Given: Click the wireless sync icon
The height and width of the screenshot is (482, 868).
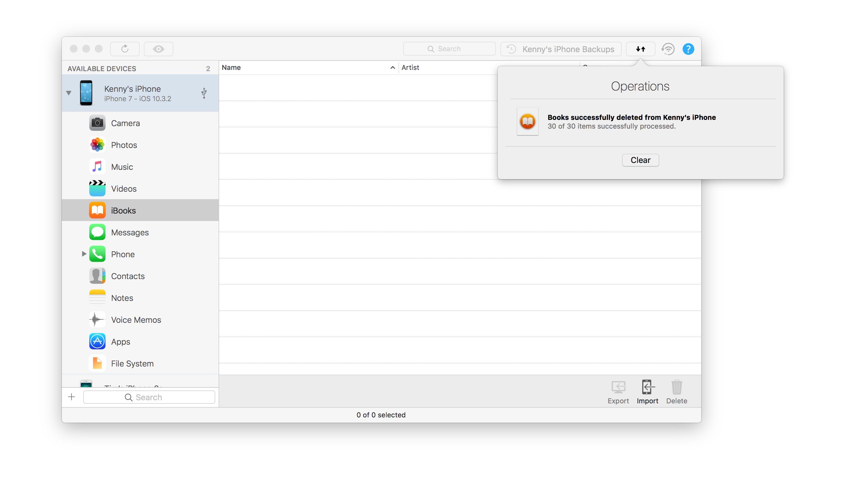Looking at the screenshot, I should 668,48.
